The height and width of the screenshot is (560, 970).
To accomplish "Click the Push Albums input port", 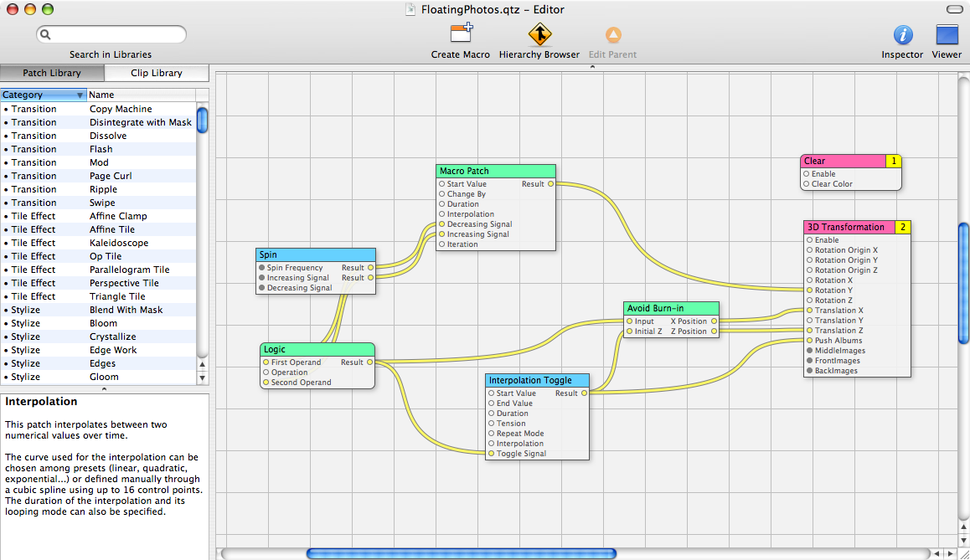I will pos(809,340).
